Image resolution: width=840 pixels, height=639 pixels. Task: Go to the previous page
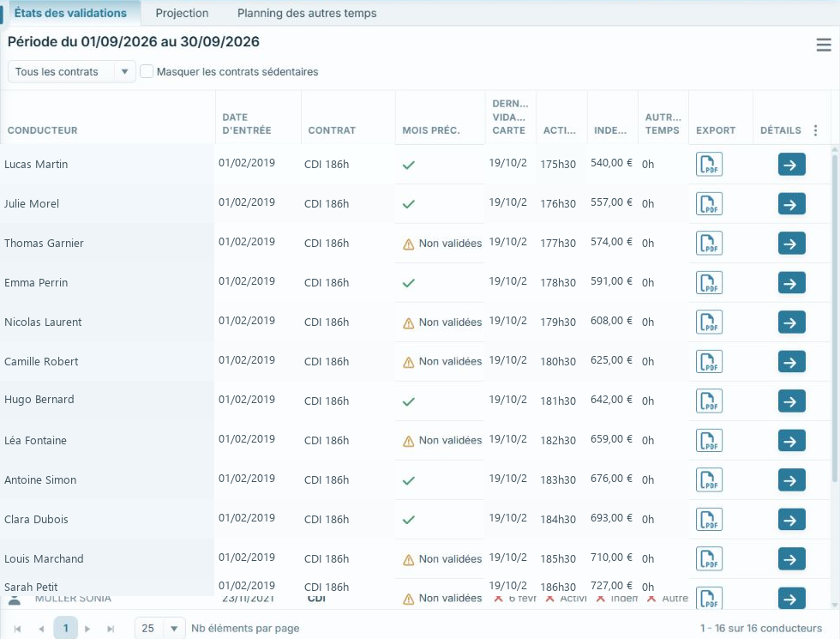point(41,628)
